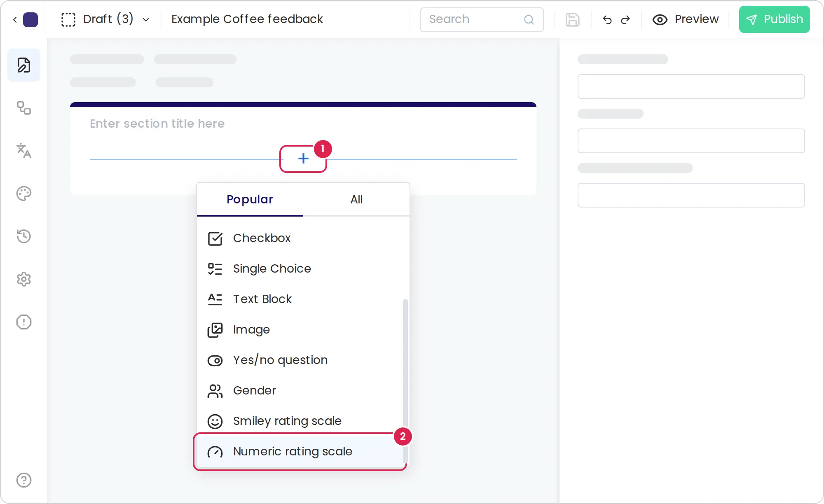Select Numeric rating scale

[300, 451]
